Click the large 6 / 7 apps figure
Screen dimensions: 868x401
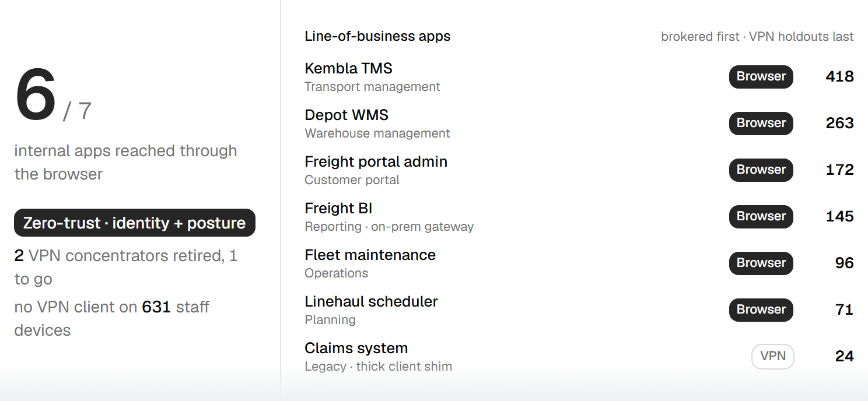(53, 96)
